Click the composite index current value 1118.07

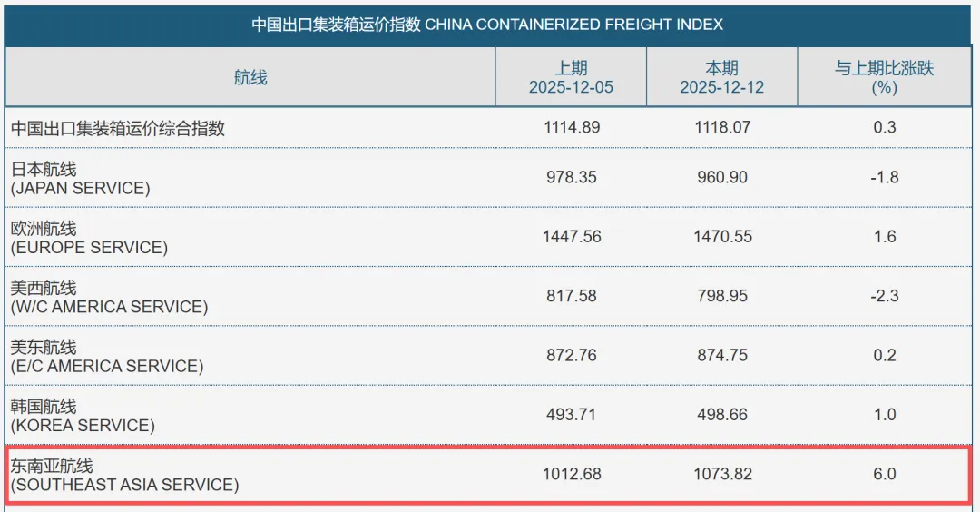click(x=722, y=127)
